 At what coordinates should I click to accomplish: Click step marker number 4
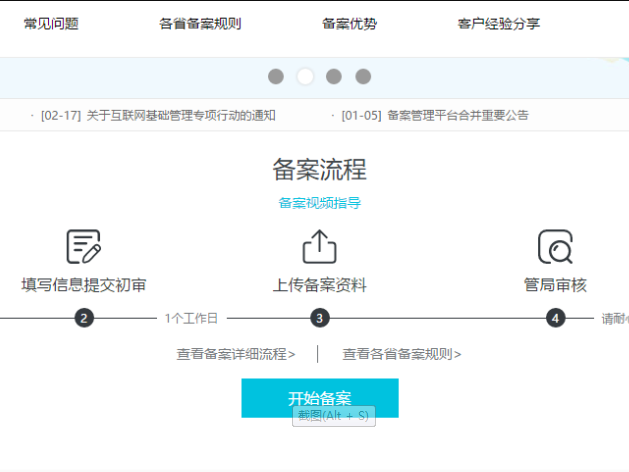556,318
